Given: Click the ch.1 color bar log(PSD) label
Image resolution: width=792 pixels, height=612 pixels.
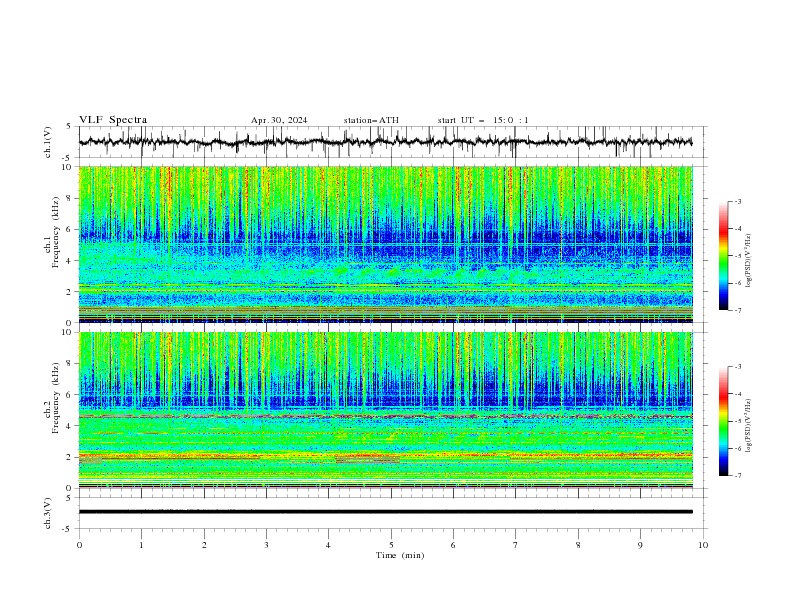Looking at the screenshot, I should coord(748,261).
